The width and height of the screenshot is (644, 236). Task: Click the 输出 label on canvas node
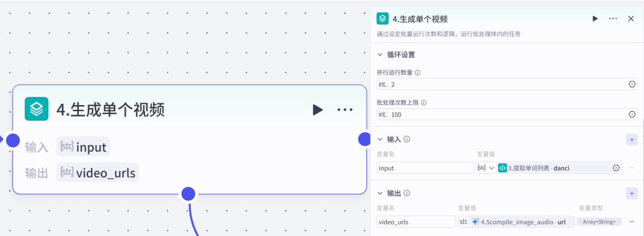click(37, 173)
